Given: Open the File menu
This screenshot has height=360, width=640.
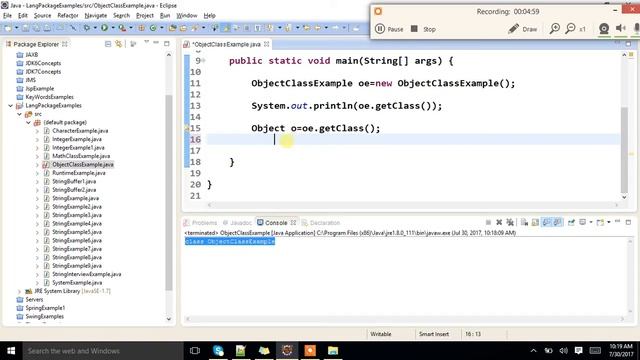Looking at the screenshot, I should (7, 16).
